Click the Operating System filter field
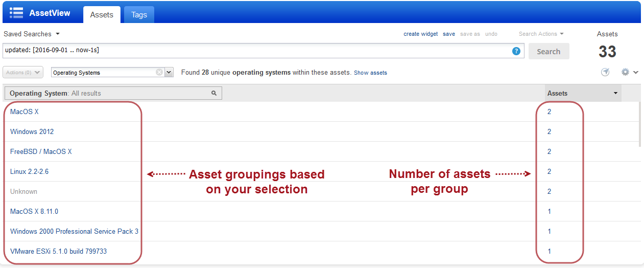The image size is (644, 268). pyautogui.click(x=113, y=93)
